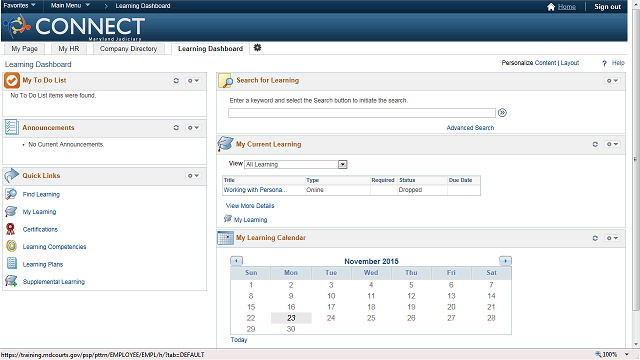Click in the learning keyword search field
This screenshot has width=640, height=360.
point(362,113)
